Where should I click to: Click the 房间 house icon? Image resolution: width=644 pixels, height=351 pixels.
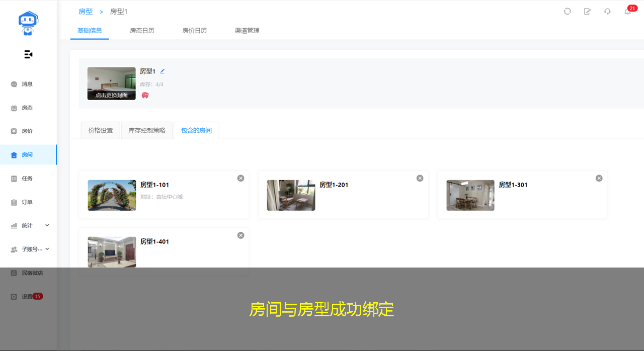[x=14, y=155]
